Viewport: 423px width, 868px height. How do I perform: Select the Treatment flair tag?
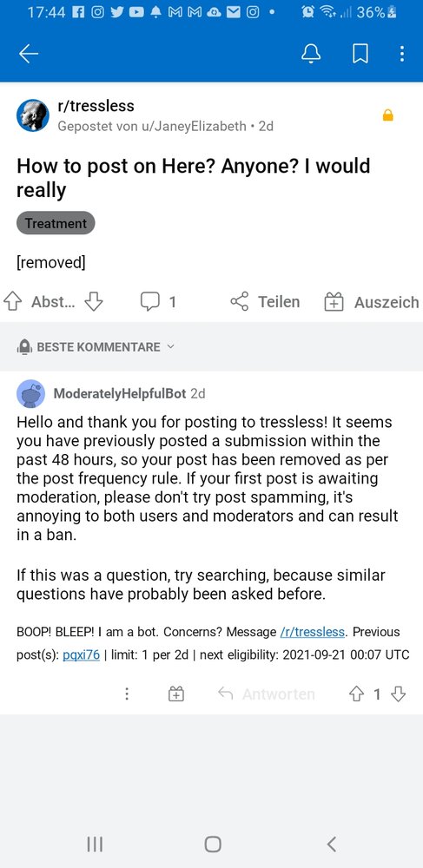[x=56, y=223]
